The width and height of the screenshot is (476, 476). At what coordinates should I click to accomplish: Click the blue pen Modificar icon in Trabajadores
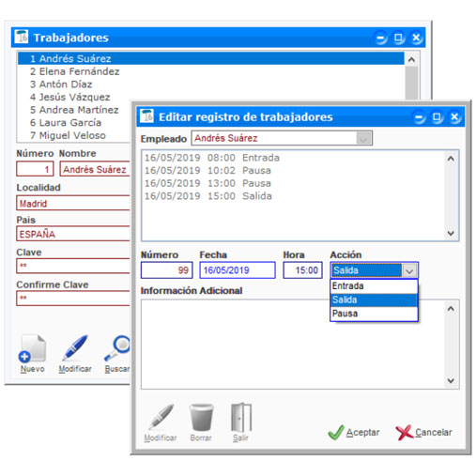point(75,348)
